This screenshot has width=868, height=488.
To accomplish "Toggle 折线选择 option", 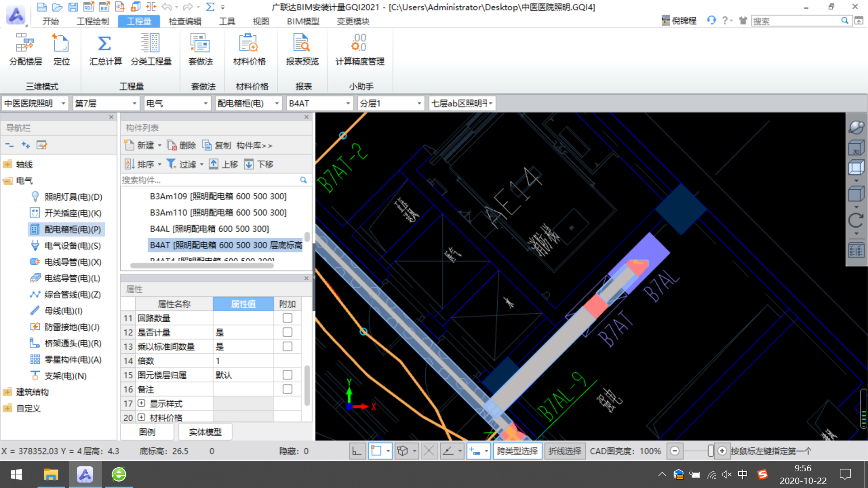I will (x=565, y=451).
